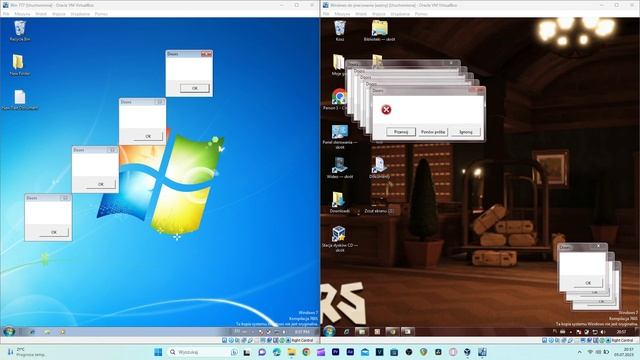Open Wejście menu in the Win 7 VM window
Screen dimensions: 640x360
tap(59, 13)
